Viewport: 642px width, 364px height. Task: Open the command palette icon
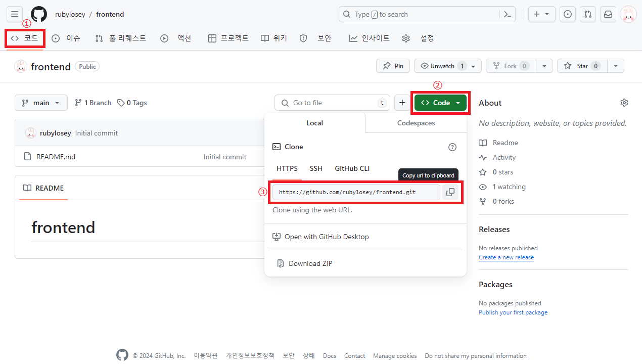508,14
